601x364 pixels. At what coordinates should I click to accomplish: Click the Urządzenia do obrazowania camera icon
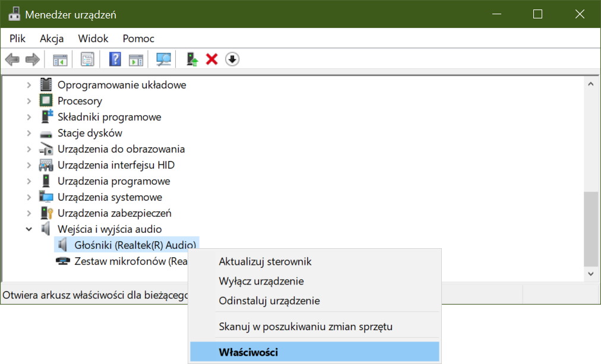(x=46, y=149)
